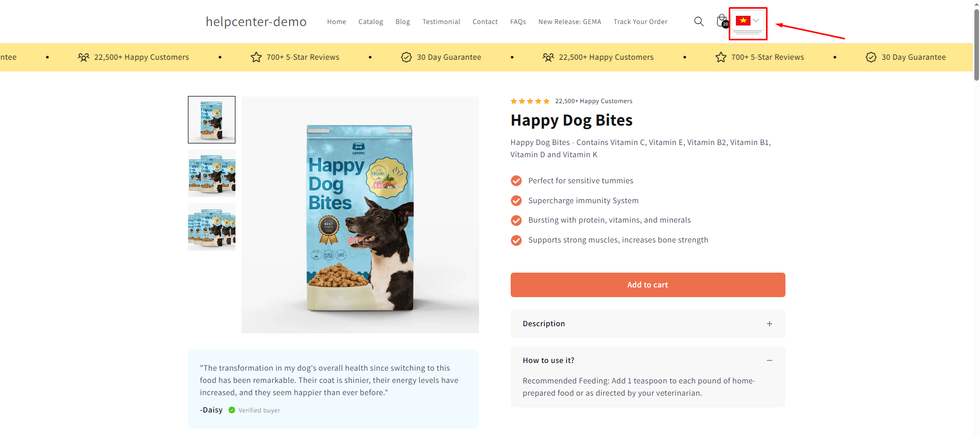Click the Vietnam flag icon

[x=743, y=21]
